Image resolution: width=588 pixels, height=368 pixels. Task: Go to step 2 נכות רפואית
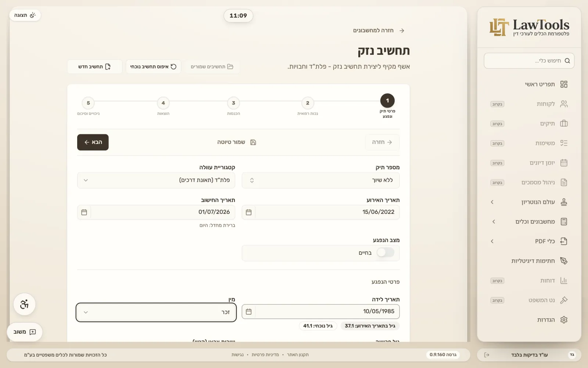tap(308, 103)
